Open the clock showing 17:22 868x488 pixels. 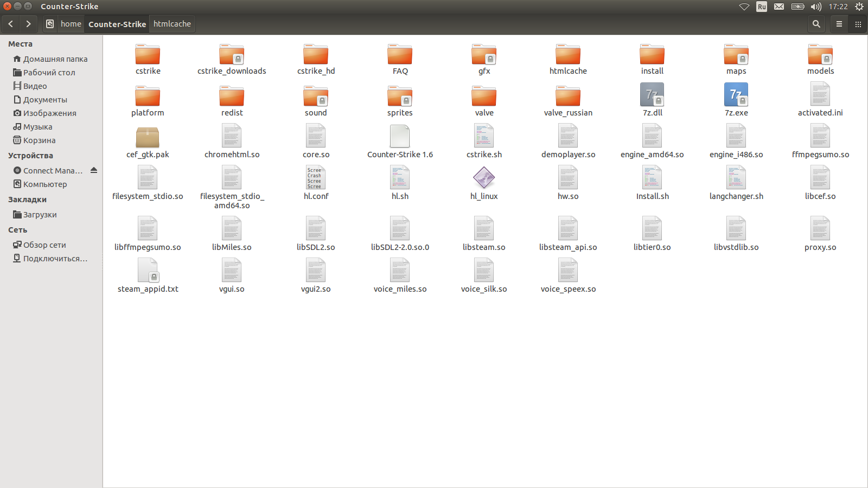pos(838,7)
